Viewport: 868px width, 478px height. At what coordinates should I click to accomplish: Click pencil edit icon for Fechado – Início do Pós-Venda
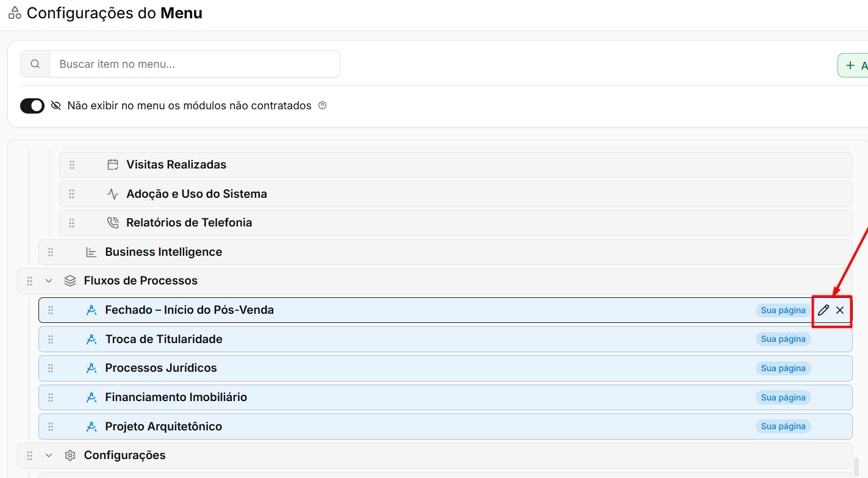(x=823, y=310)
